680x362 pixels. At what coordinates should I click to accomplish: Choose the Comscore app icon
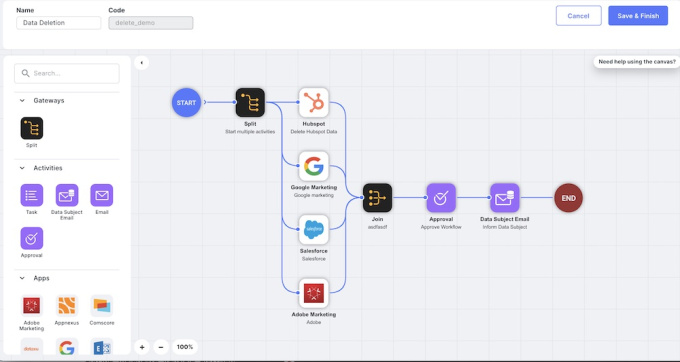pos(102,306)
